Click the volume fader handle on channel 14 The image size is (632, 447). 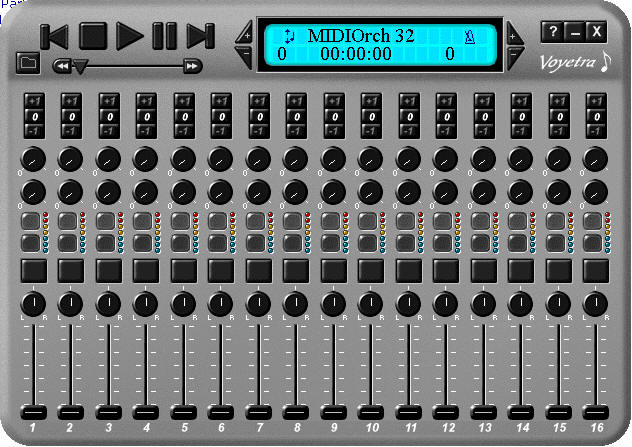coord(520,412)
